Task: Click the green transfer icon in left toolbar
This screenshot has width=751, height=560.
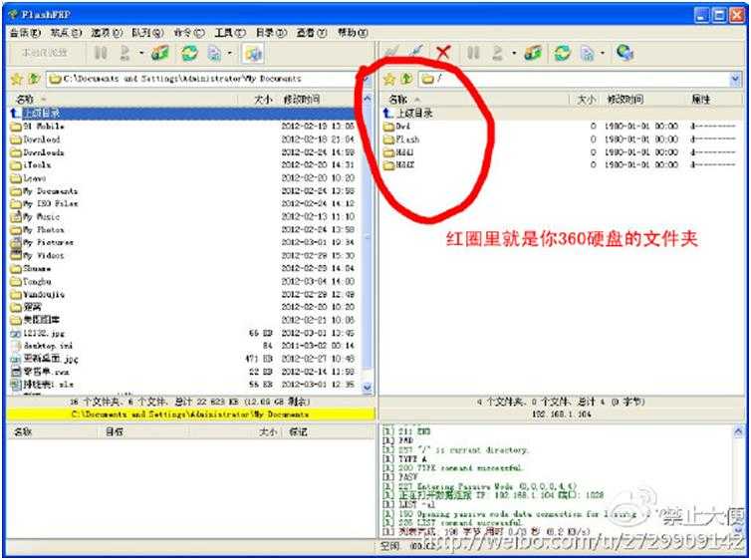Action: pyautogui.click(x=160, y=53)
